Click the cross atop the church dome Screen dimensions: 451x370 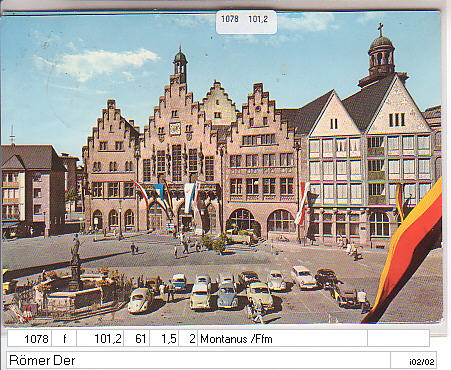coord(380,29)
